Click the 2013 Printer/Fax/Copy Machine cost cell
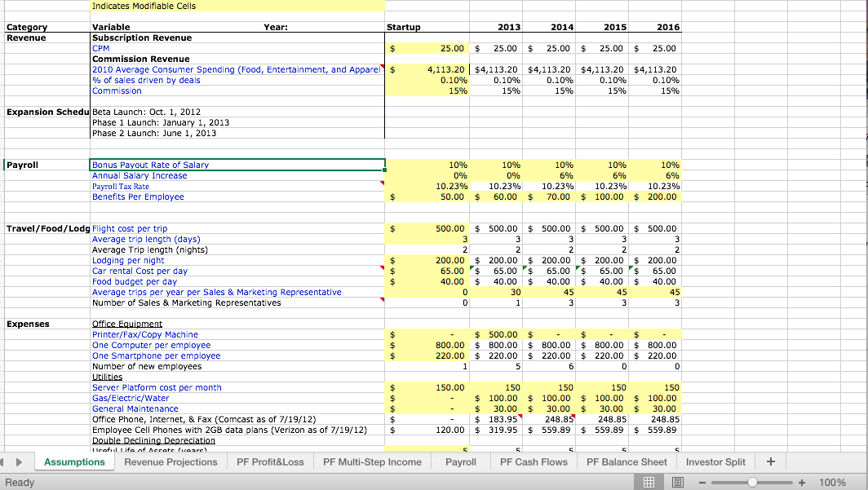This screenshot has width=868, height=490. [496, 334]
